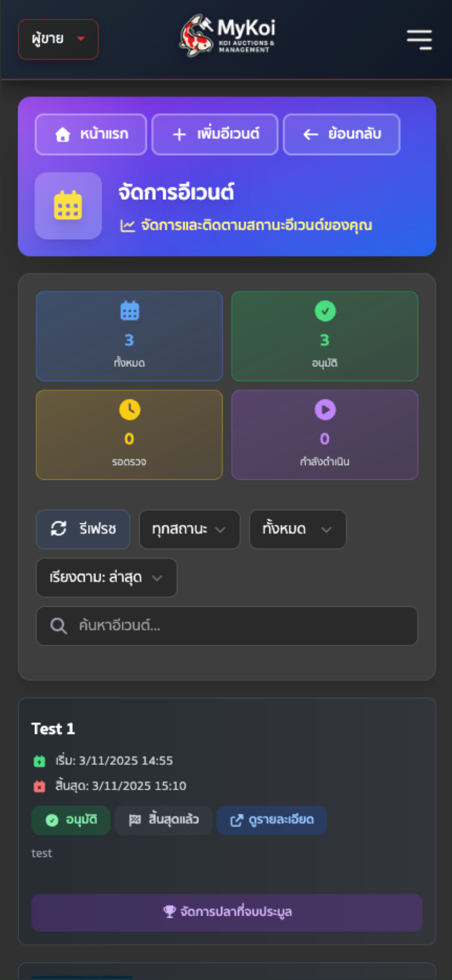Click the green start date icon for Test 1
This screenshot has width=452, height=980.
click(x=39, y=761)
